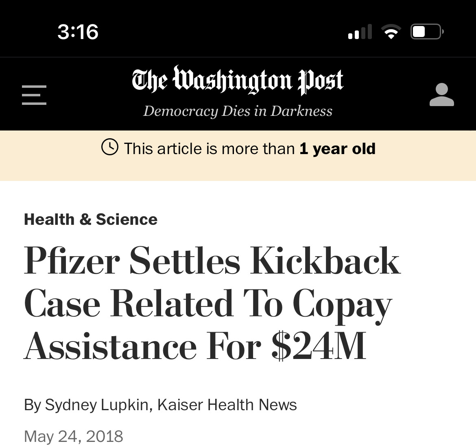The width and height of the screenshot is (476, 448).
Task: Tap the 3:16 clock in the status bar
Action: click(x=78, y=32)
